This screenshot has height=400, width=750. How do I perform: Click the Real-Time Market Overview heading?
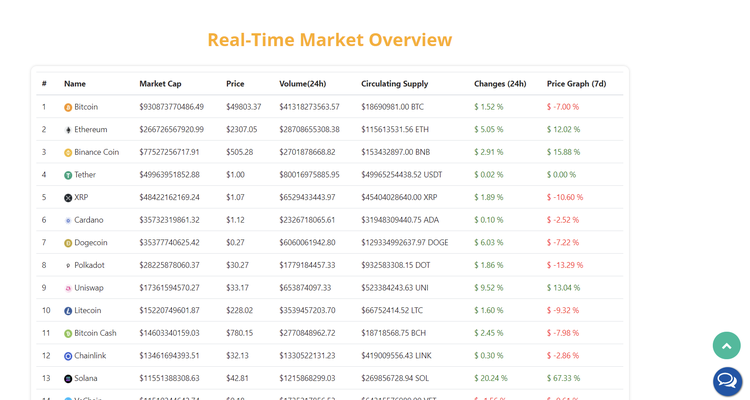[x=330, y=40]
